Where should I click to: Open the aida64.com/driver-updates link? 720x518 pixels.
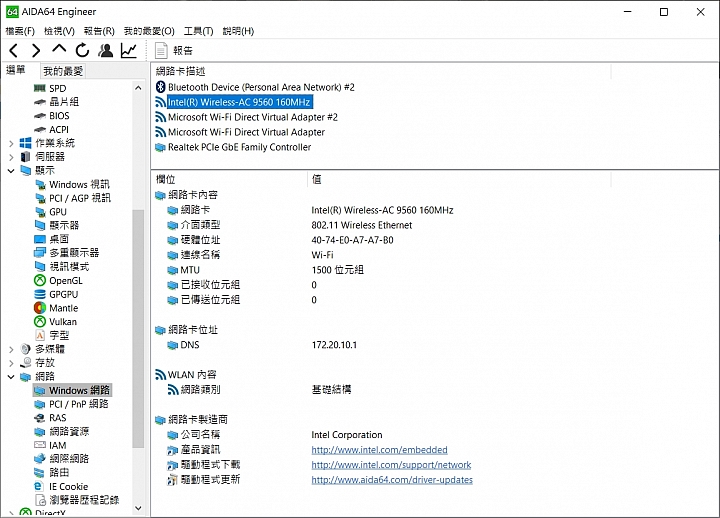coord(392,480)
